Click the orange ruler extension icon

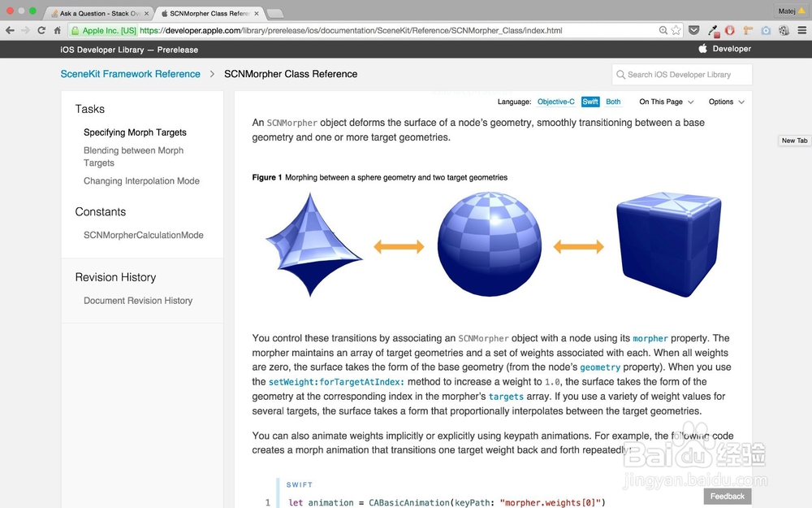click(747, 30)
